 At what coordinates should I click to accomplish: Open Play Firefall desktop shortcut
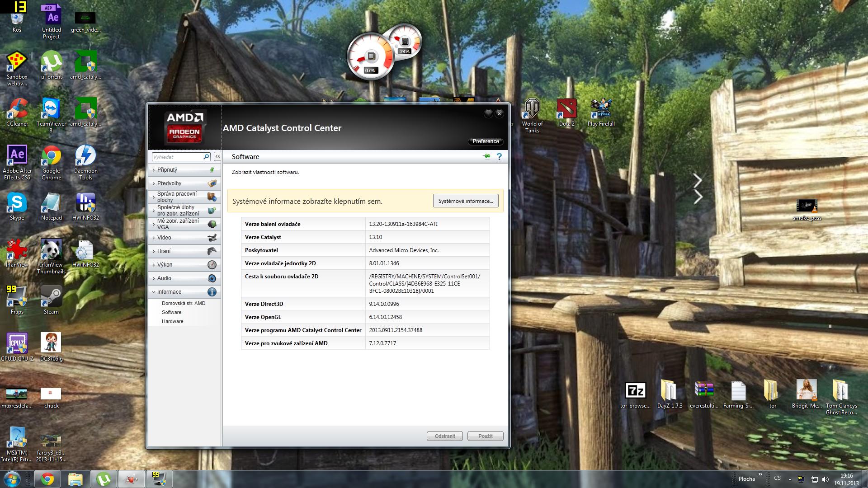[x=601, y=113]
